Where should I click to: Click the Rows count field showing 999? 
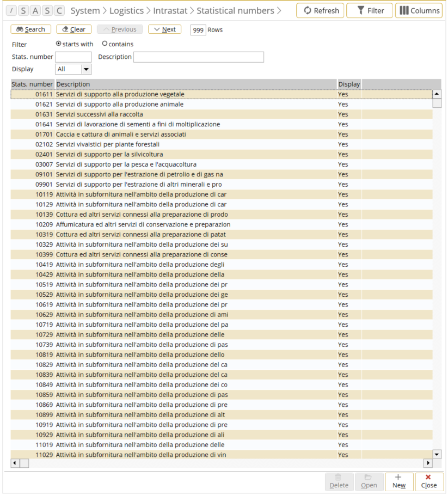click(x=198, y=30)
